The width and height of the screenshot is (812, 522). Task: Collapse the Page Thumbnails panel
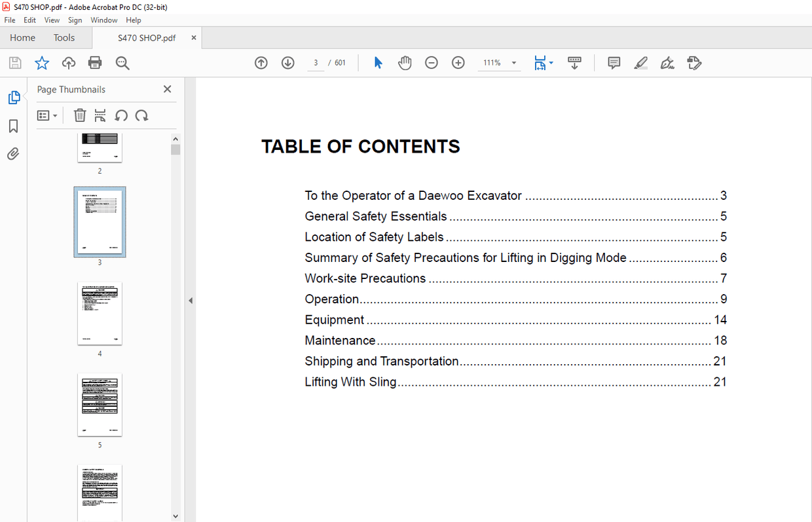(167, 89)
